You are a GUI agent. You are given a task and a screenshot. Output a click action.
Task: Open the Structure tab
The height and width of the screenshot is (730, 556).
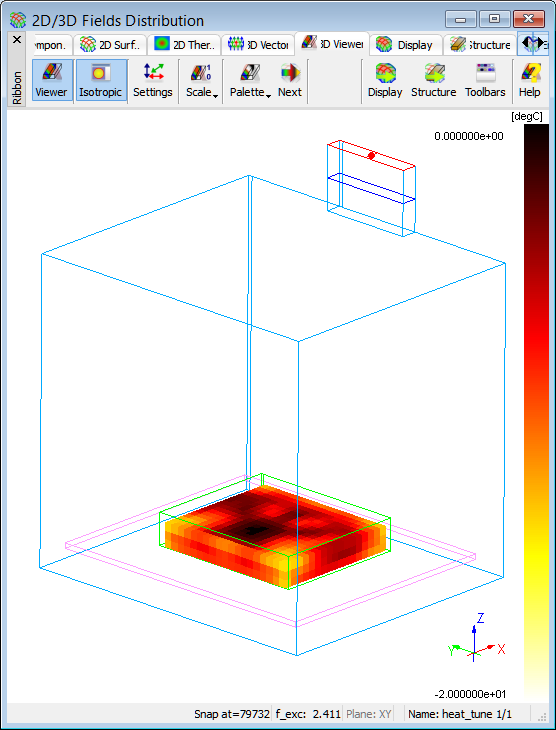pos(480,45)
